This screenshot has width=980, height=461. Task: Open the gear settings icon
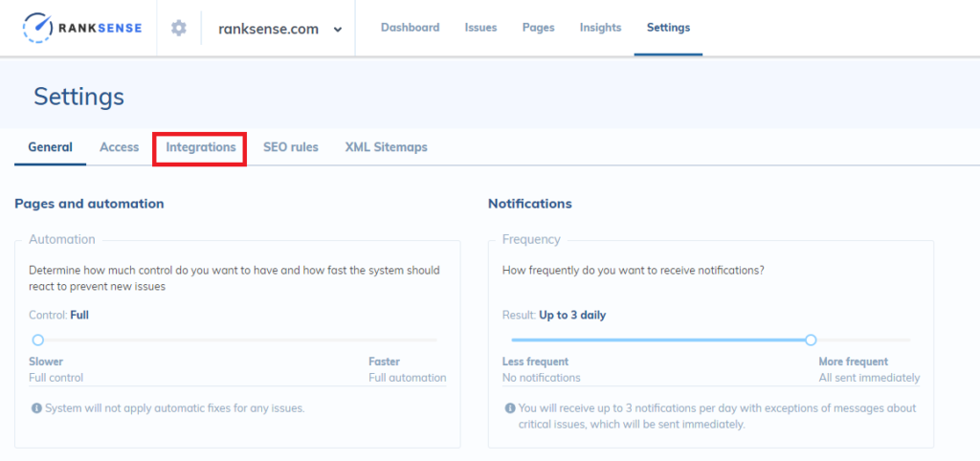coord(179,28)
